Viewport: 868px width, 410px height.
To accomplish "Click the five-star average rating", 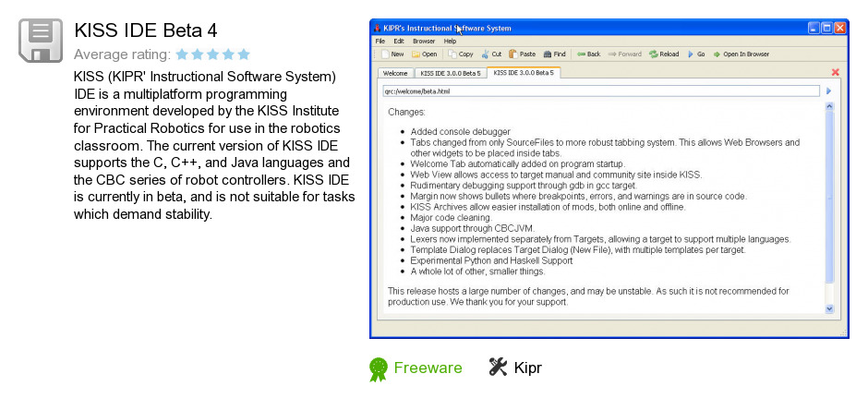I will [x=213, y=54].
